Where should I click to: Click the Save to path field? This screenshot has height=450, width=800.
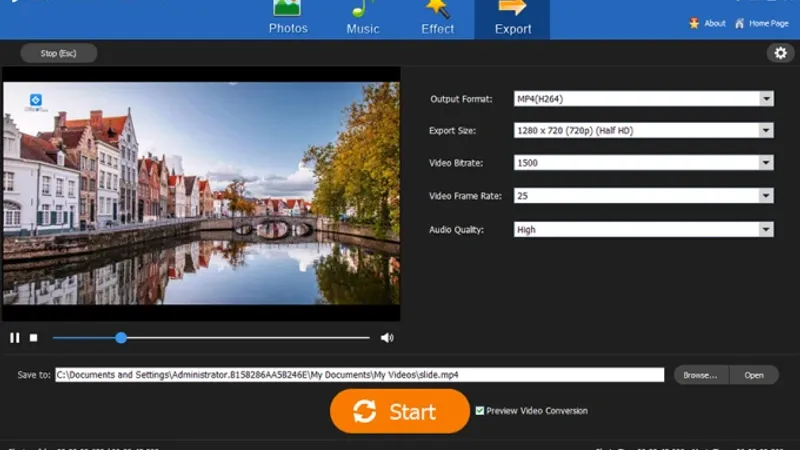[x=359, y=375]
